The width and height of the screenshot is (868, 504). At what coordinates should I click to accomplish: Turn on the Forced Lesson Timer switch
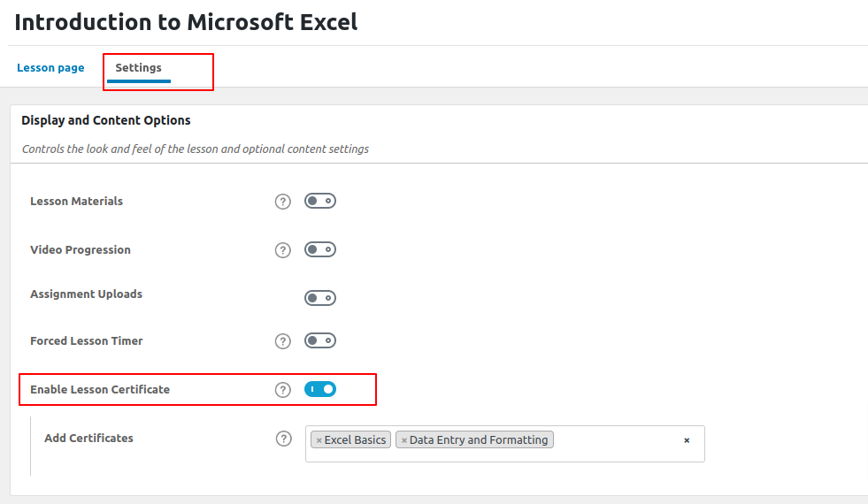[x=320, y=340]
